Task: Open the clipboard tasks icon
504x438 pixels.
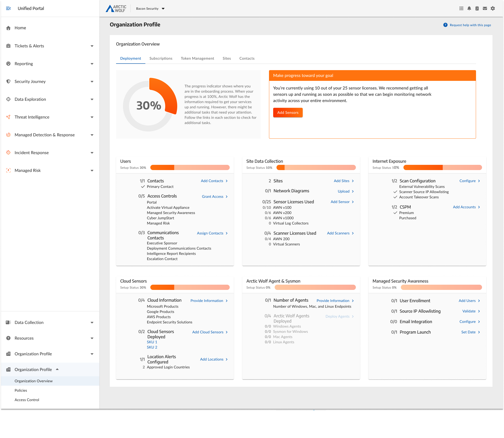Action: pos(477,8)
